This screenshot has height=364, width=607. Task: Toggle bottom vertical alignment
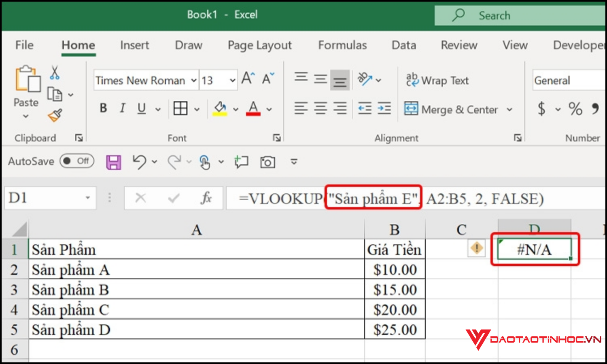pos(340,80)
